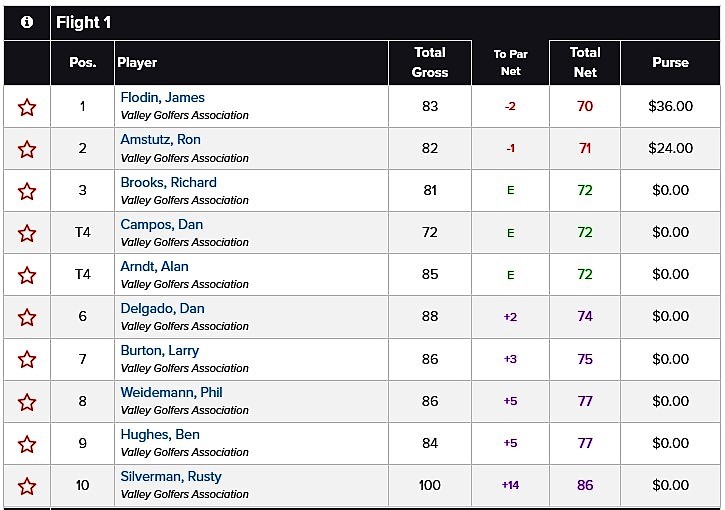Sort by Total Gross column header
725x510 pixels.
coord(430,62)
